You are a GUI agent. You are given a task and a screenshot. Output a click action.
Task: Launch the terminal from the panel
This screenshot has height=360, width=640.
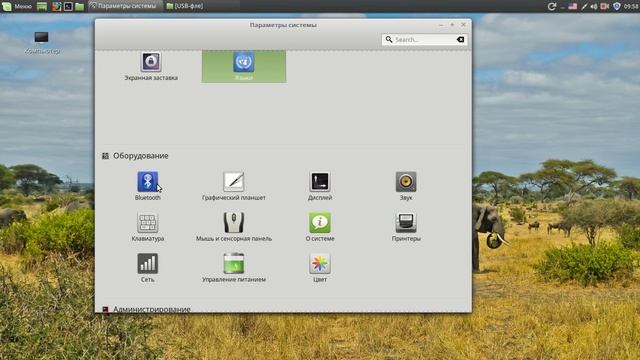[68, 6]
